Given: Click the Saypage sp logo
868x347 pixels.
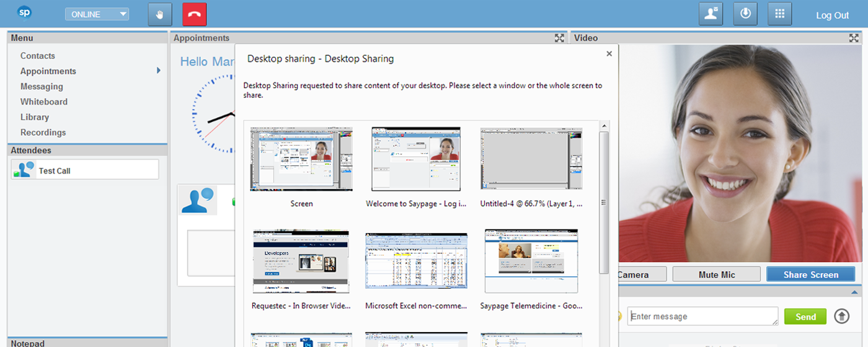Looking at the screenshot, I should point(25,12).
